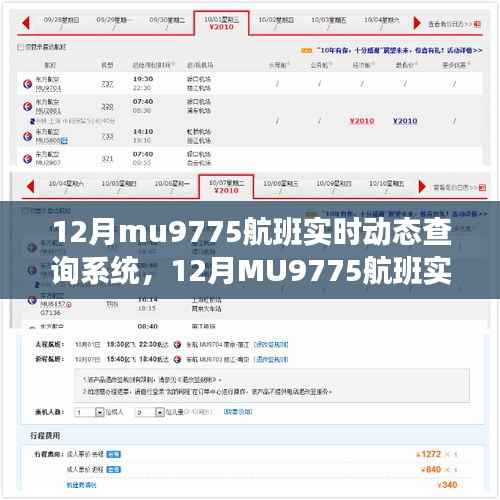Select the 10/07 date tab priced ¥2010
The width and height of the screenshot is (500, 500).
226,186
